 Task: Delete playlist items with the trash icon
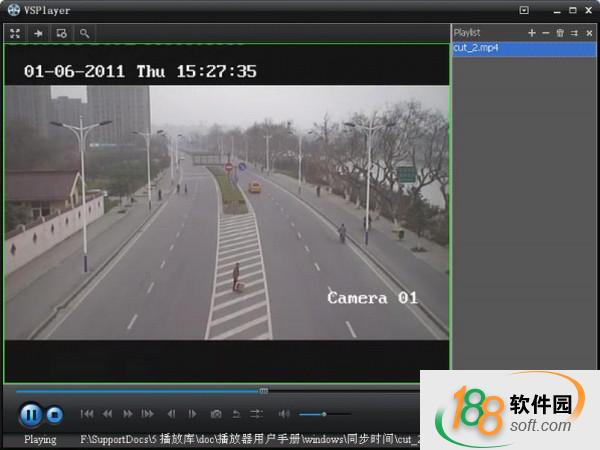coord(560,33)
